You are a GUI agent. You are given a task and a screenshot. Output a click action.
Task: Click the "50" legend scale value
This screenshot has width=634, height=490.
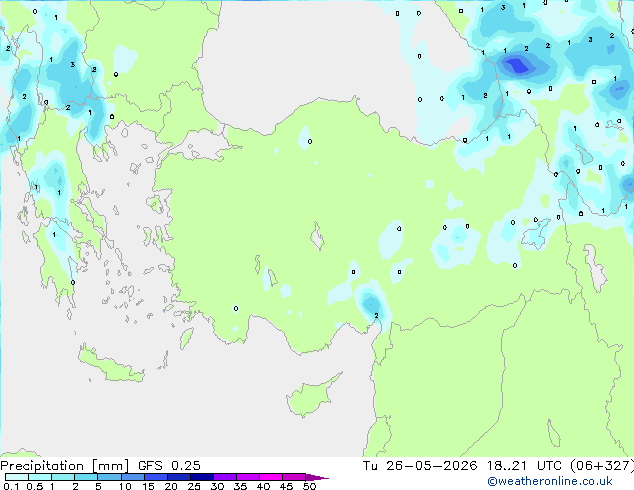[x=309, y=486]
